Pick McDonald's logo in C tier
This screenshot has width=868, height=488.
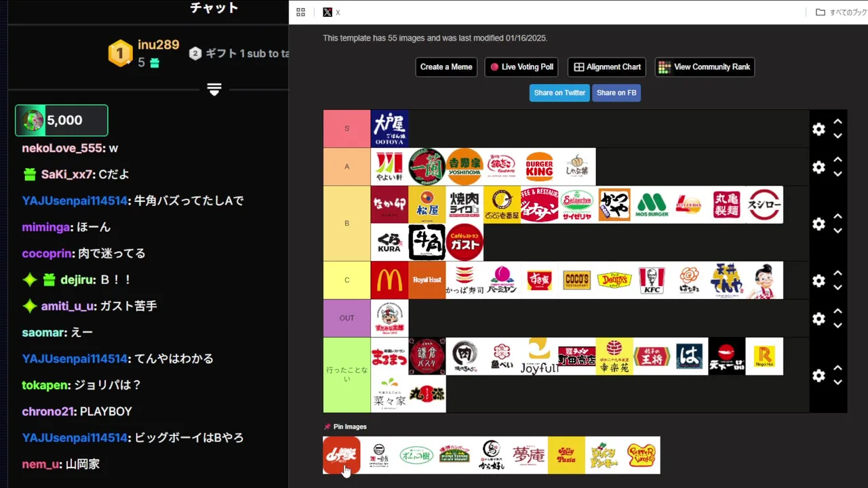click(389, 281)
